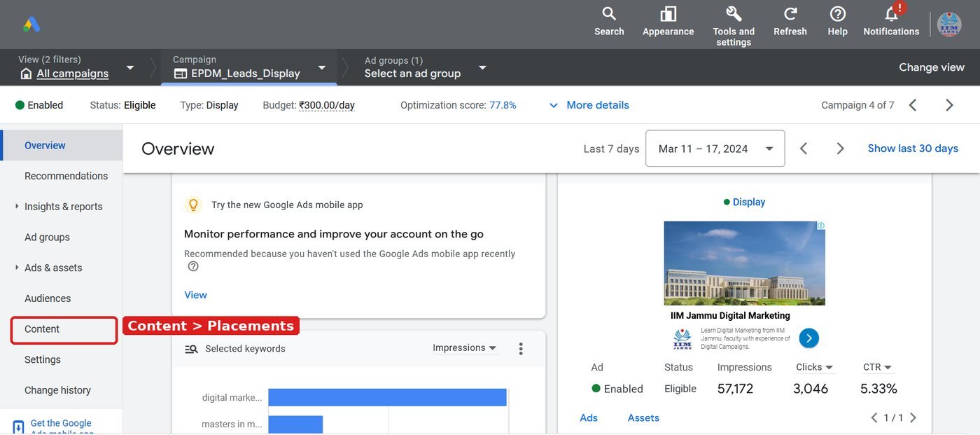This screenshot has width=980, height=435.
Task: Click the 77.8% optimization score
Action: point(503,105)
